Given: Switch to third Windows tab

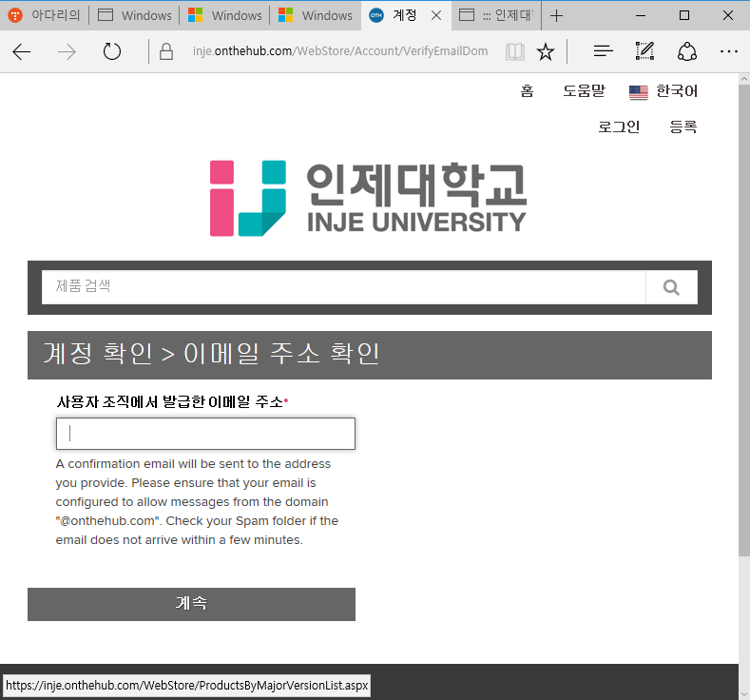Looking at the screenshot, I should pyautogui.click(x=316, y=15).
